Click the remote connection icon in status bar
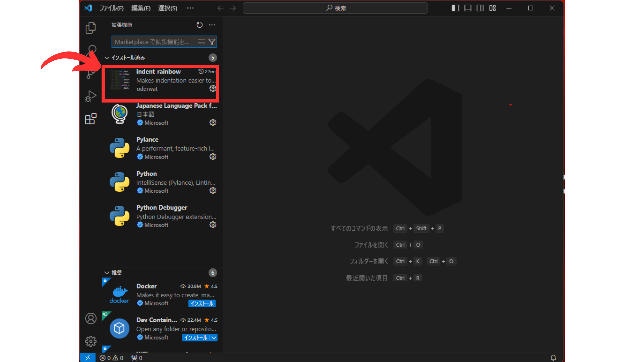The image size is (644, 362). pyautogui.click(x=88, y=357)
